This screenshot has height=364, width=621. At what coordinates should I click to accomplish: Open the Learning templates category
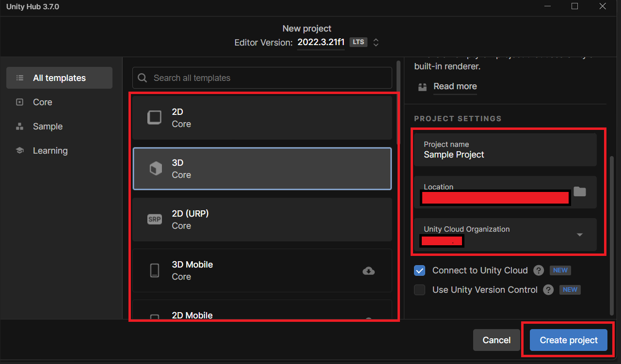point(50,151)
